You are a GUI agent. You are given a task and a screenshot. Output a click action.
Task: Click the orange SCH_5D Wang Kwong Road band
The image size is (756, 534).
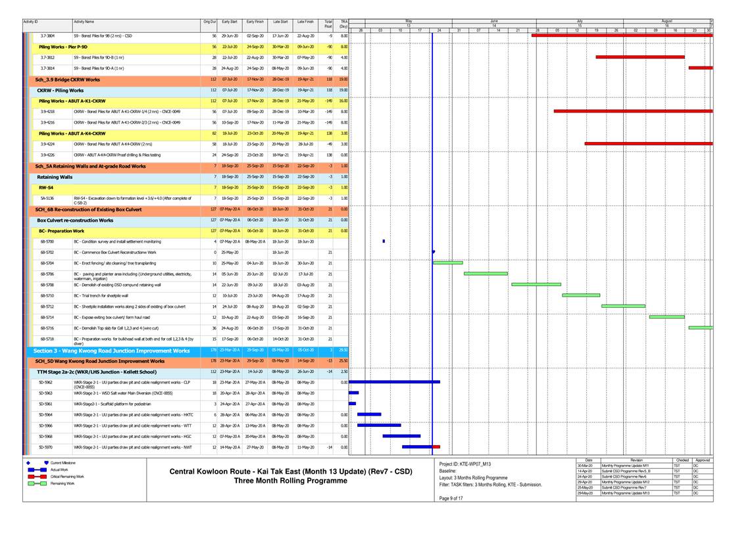99,361
